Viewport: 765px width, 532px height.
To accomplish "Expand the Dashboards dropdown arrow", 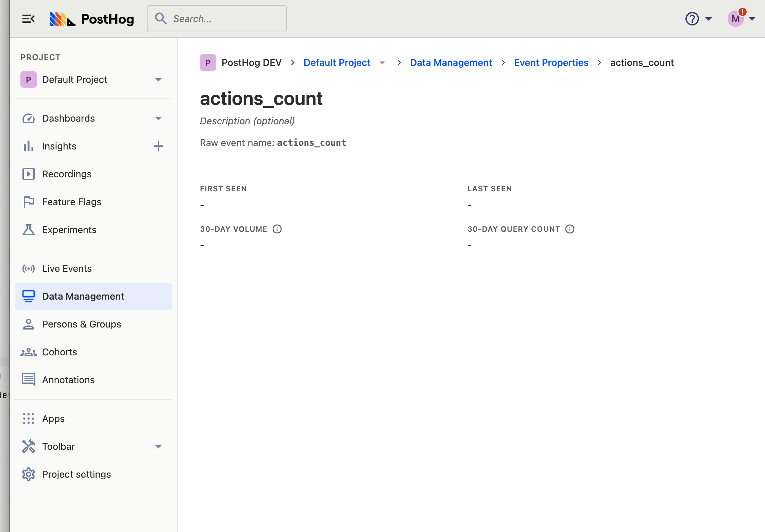I will tap(158, 118).
